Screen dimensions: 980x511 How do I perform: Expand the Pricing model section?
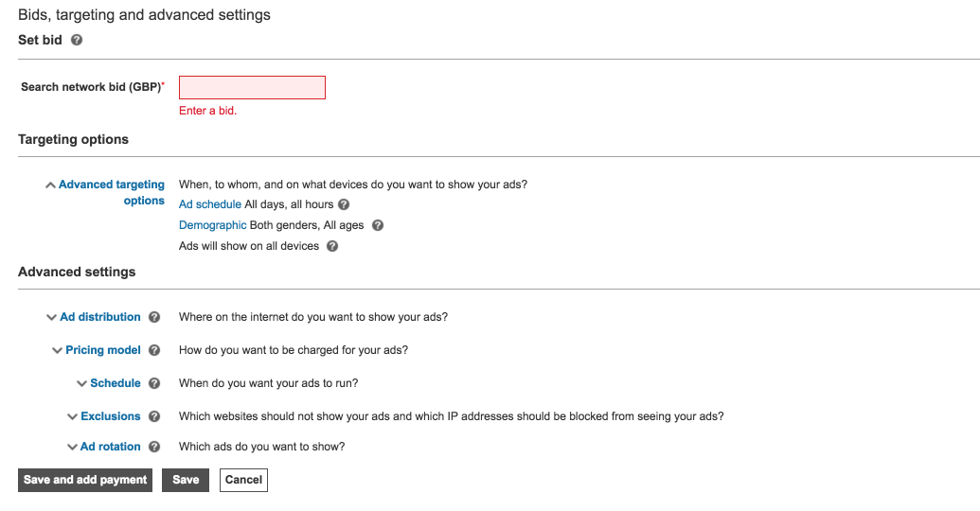coord(102,350)
